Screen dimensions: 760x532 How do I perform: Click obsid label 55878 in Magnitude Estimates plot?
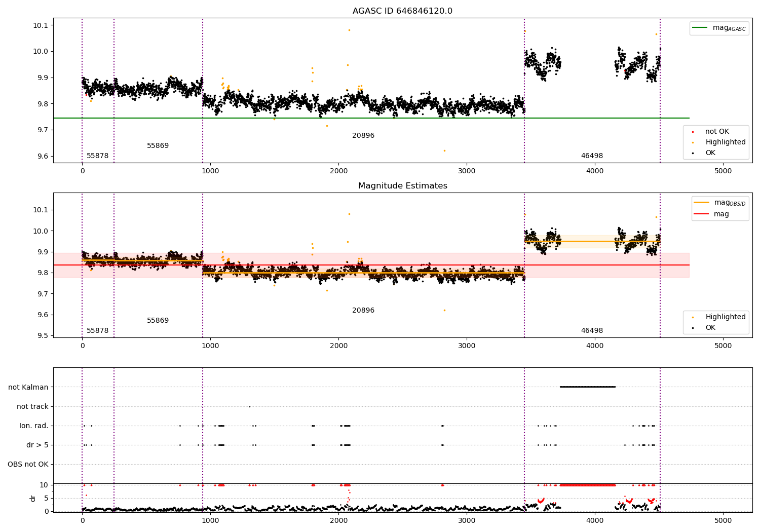(97, 331)
